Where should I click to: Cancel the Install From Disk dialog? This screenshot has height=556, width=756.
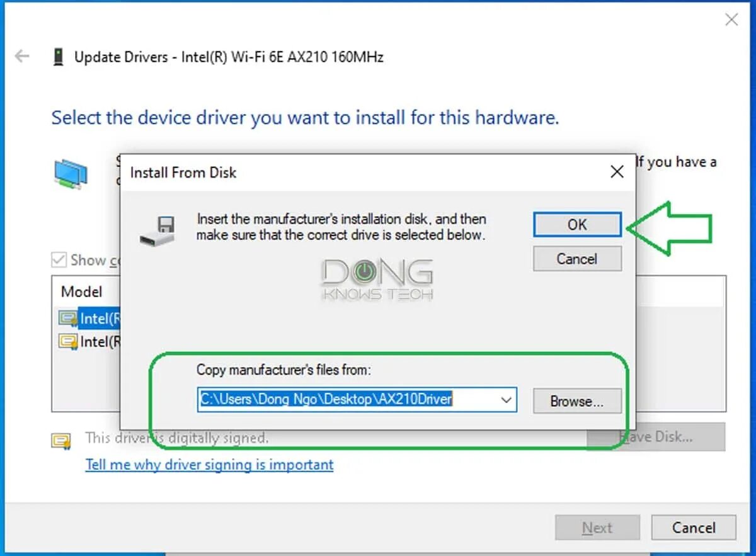(x=577, y=259)
